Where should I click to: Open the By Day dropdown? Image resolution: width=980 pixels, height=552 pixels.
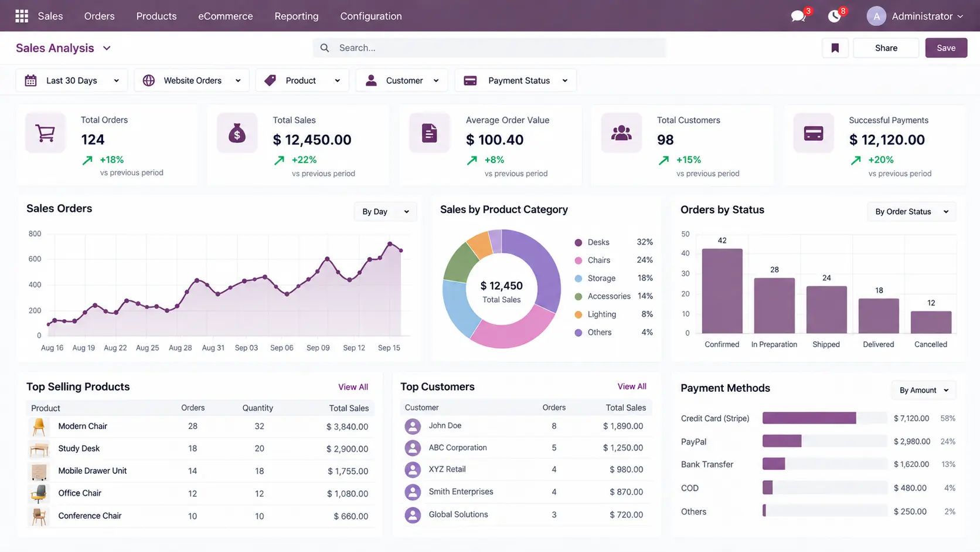point(386,212)
